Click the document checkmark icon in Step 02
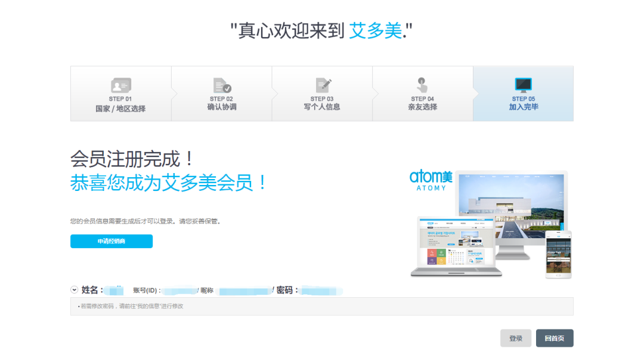Screen dimensions: 644x364 pos(222,85)
